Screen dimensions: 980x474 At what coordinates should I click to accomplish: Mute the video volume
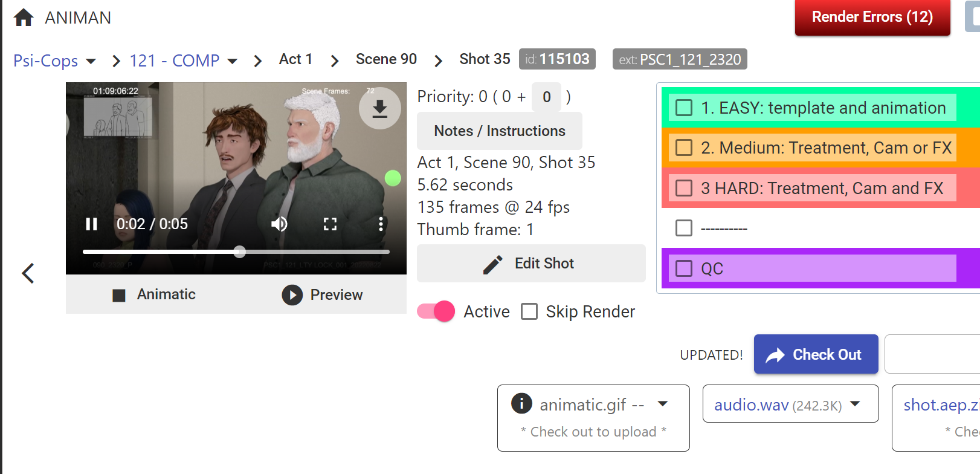(x=279, y=224)
